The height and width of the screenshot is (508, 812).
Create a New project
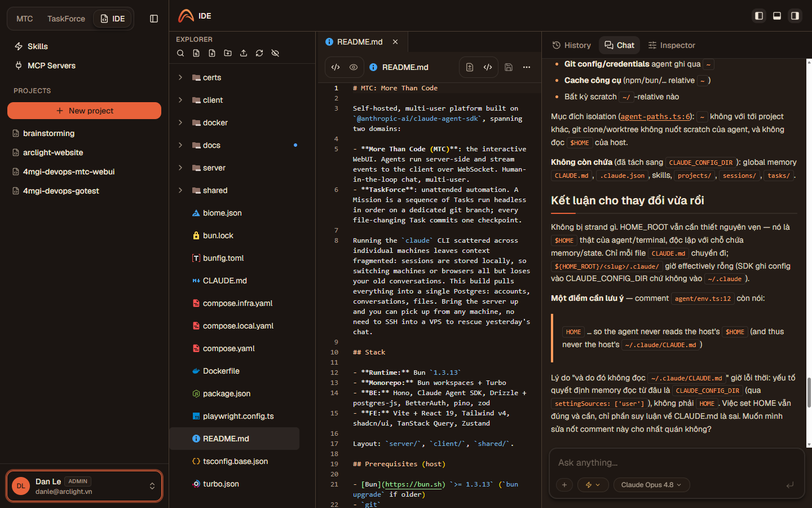tap(85, 111)
